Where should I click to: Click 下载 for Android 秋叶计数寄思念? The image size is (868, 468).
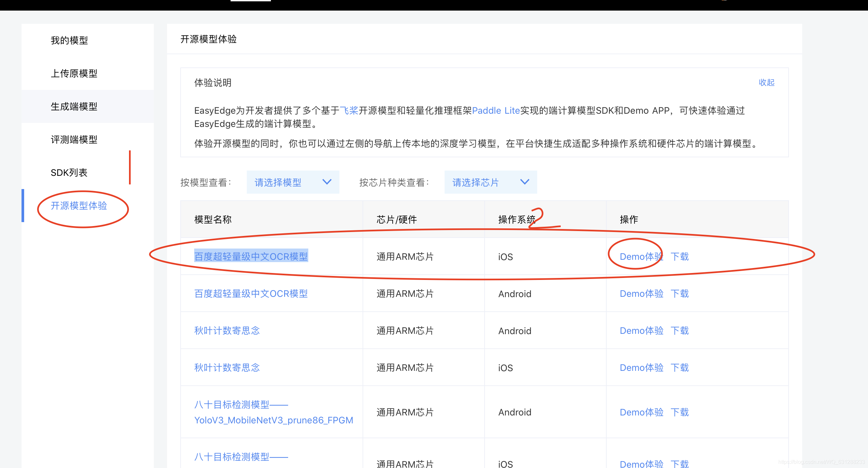pyautogui.click(x=679, y=331)
